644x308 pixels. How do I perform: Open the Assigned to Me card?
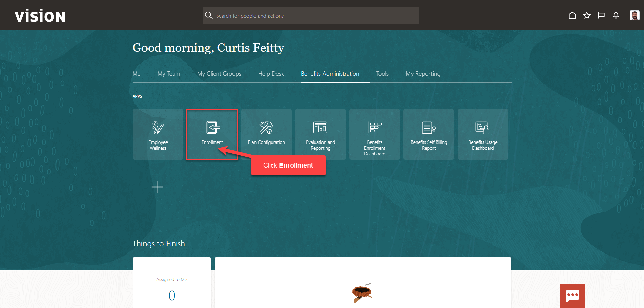172,283
